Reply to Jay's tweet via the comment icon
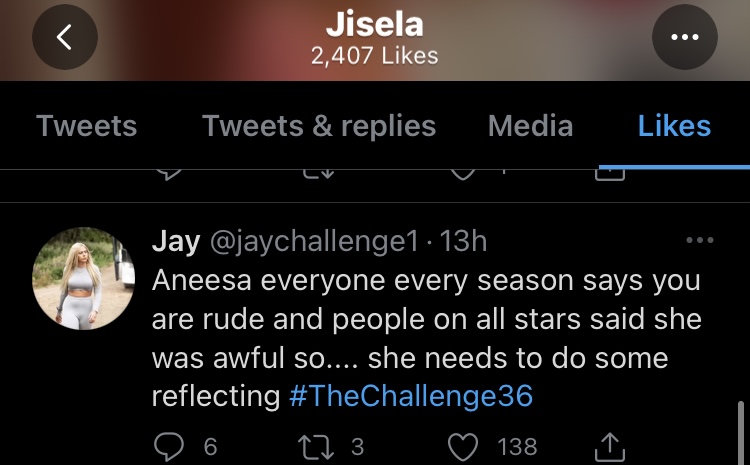The image size is (750, 465). click(169, 446)
